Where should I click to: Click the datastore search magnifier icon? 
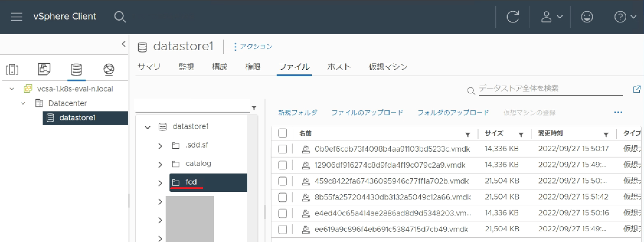pos(471,91)
